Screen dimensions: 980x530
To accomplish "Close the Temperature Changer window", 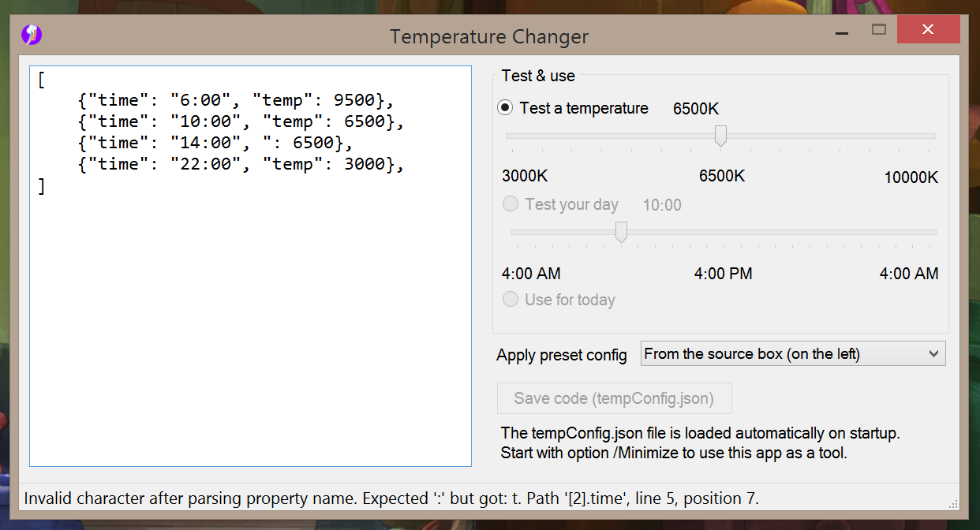I will pos(928,30).
